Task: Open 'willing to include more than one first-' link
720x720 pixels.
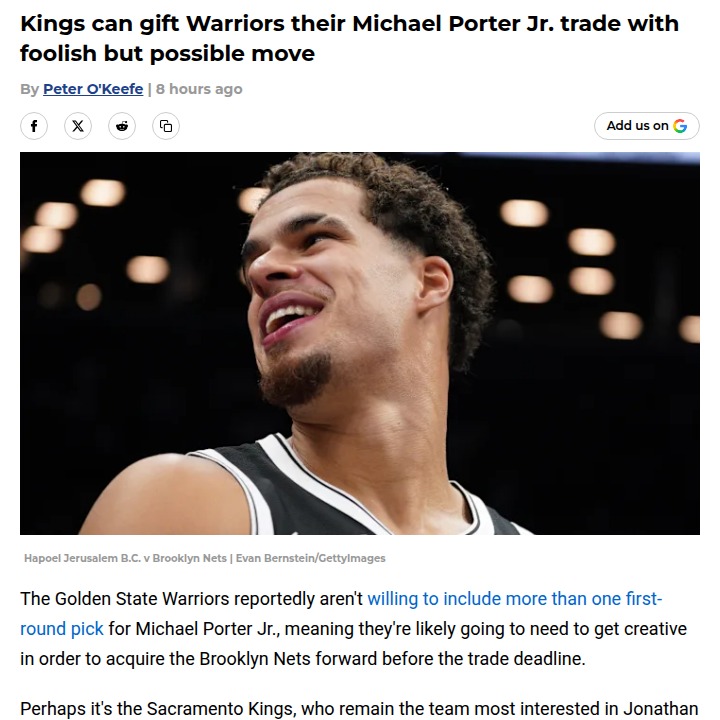Action: 515,599
